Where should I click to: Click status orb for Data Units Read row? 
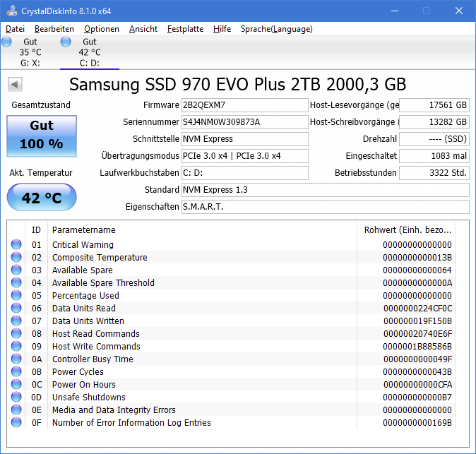[16, 308]
